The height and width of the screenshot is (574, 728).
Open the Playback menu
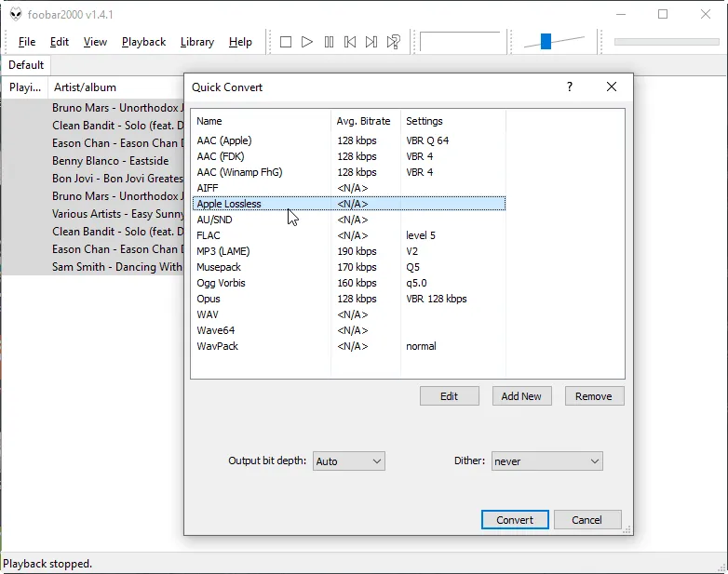pos(144,42)
